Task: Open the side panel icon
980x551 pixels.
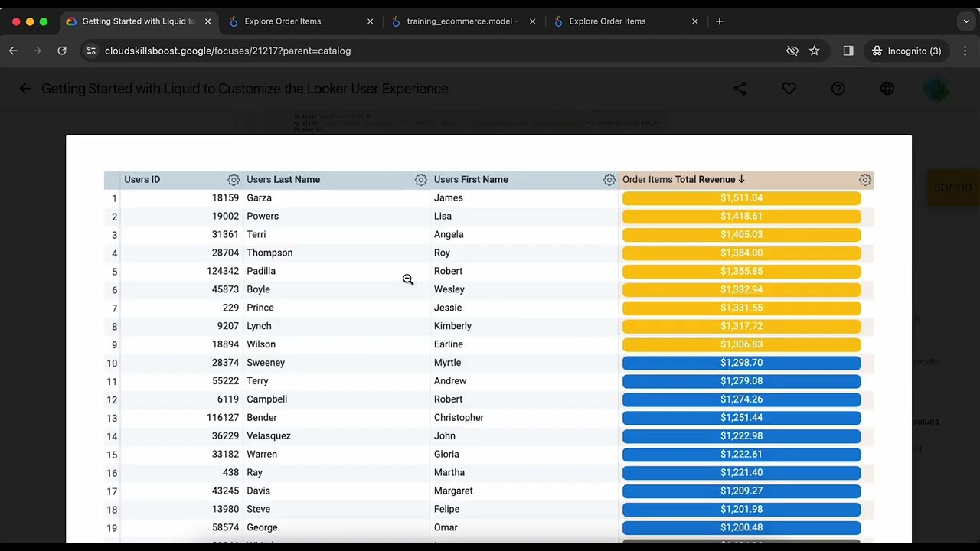Action: [x=848, y=51]
